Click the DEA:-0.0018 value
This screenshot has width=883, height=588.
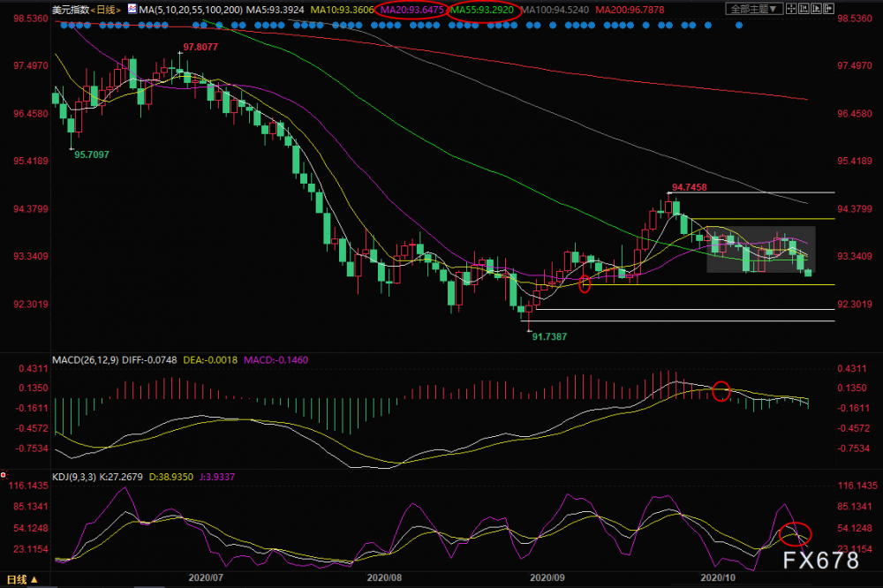pos(211,360)
